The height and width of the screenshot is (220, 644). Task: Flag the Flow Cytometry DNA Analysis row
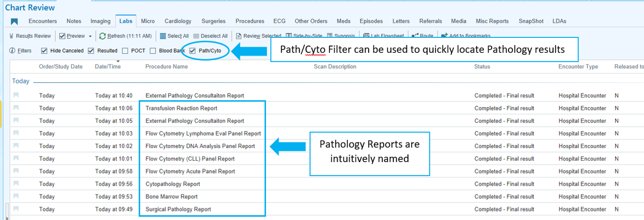click(x=16, y=146)
